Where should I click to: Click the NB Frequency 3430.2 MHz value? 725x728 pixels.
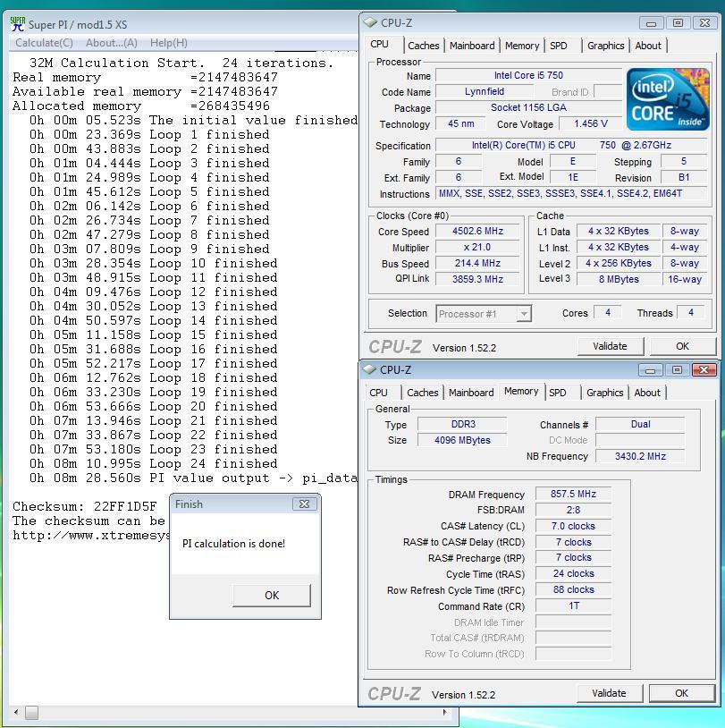coord(641,456)
